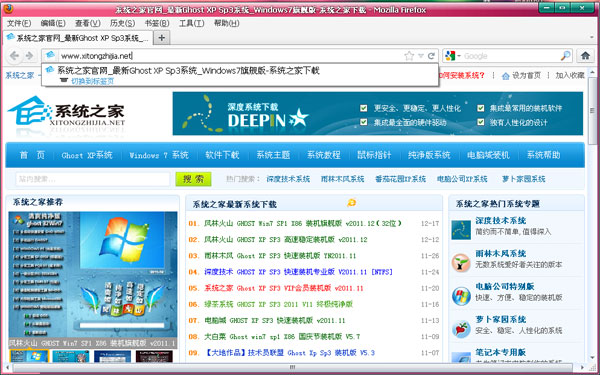600x375 pixels.
Task: Click the Firefox back arrow button
Action: 14,56
